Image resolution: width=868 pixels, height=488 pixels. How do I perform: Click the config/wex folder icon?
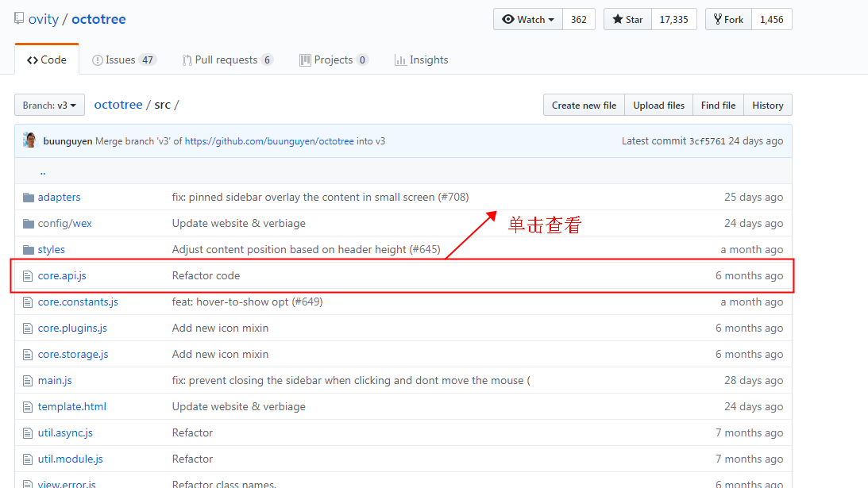coord(29,224)
